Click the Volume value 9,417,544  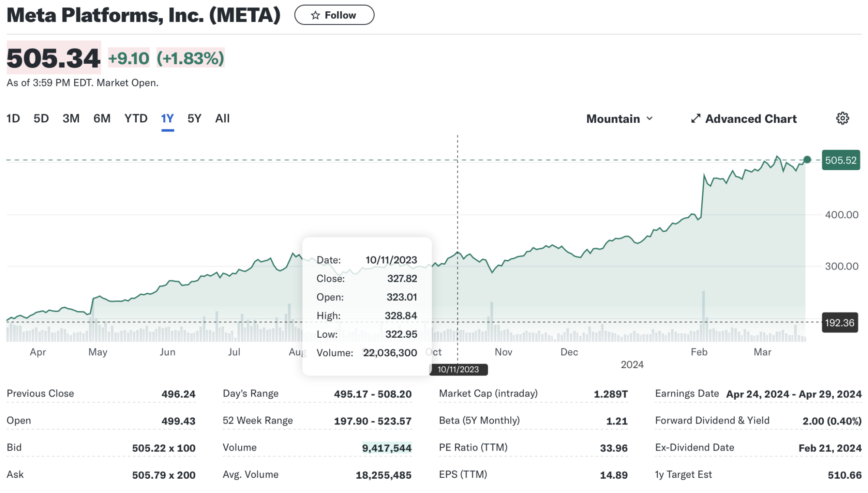point(386,448)
